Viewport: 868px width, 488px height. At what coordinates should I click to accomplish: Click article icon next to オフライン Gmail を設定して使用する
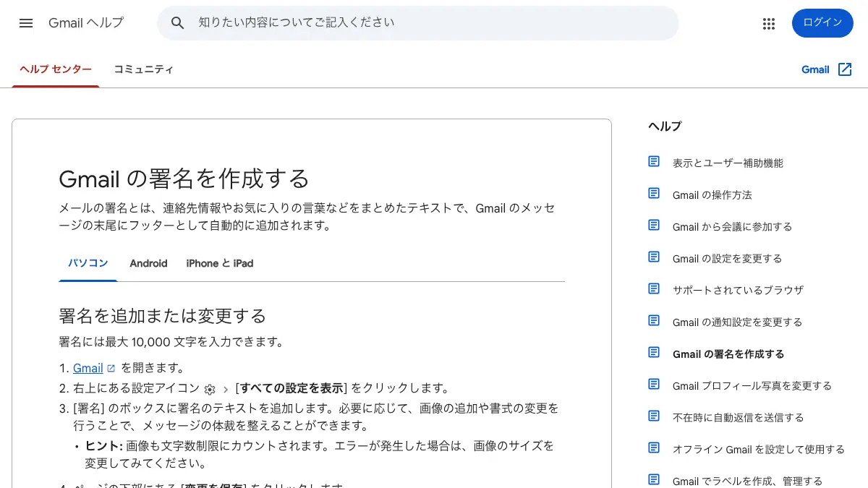654,448
